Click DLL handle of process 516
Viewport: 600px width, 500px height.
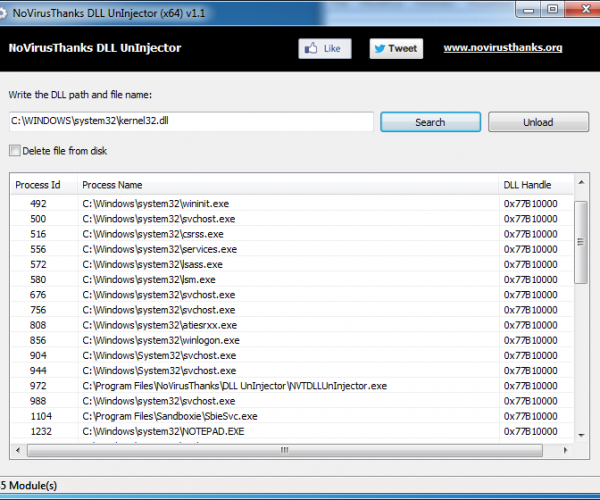(x=530, y=234)
